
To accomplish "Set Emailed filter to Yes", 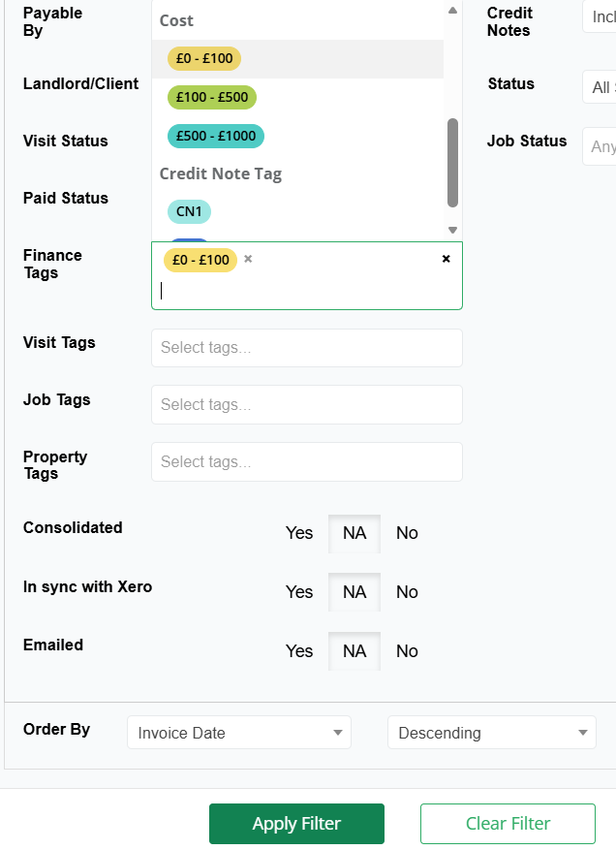I will click(299, 651).
